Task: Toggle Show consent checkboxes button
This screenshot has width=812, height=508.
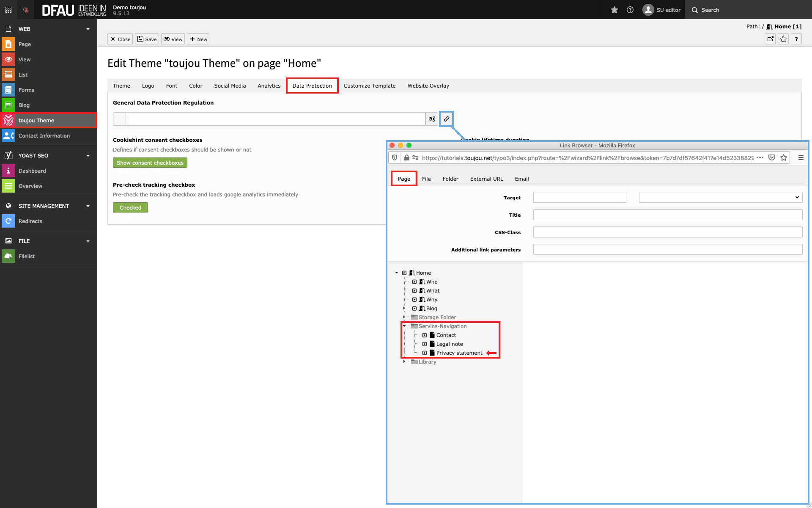Action: (x=150, y=163)
